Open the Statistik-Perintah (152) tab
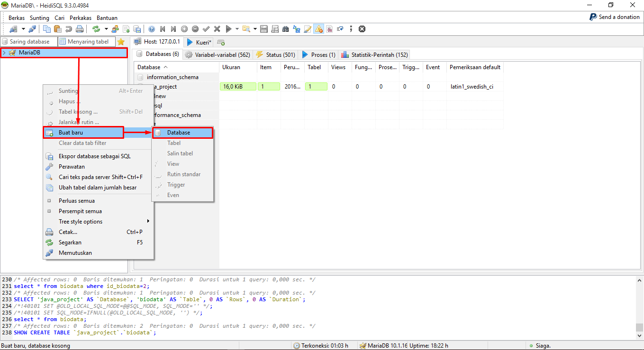The width and height of the screenshot is (644, 350). click(x=374, y=54)
